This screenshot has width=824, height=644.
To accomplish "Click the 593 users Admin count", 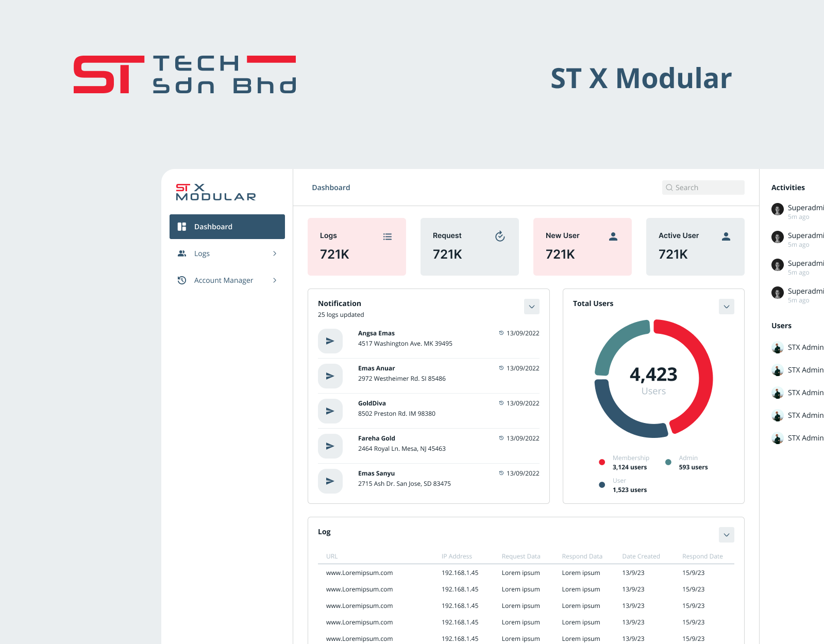I will (x=693, y=467).
